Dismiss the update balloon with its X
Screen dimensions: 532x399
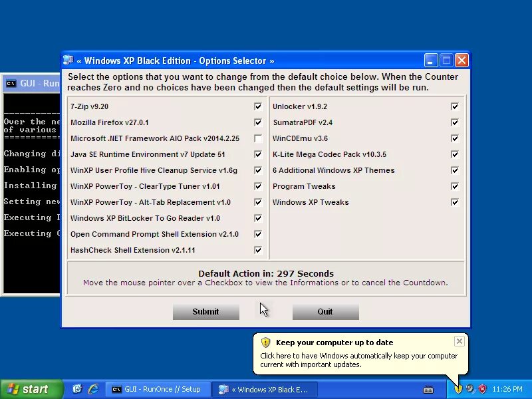pyautogui.click(x=459, y=341)
